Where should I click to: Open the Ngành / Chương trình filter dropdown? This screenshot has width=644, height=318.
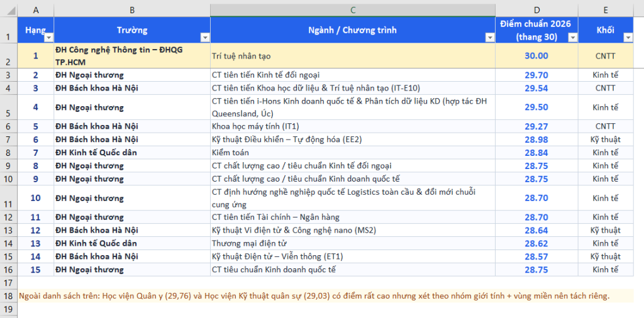(x=489, y=38)
